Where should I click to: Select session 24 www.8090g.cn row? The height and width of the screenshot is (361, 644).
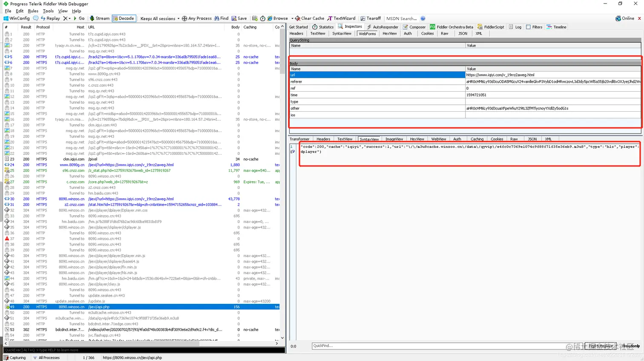pyautogui.click(x=142, y=165)
